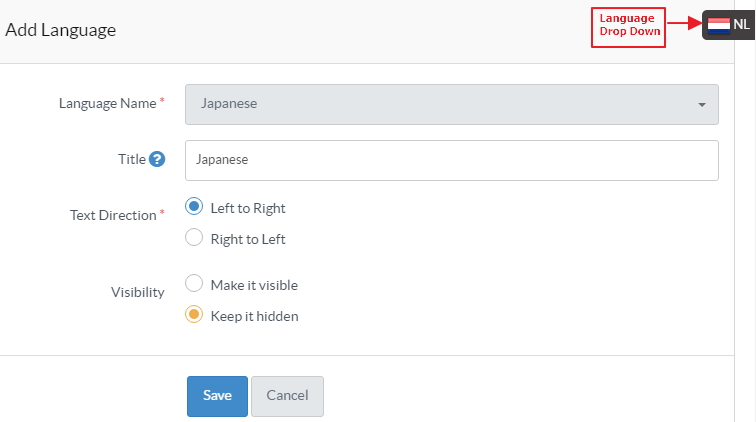Click the NL text in language switcher
This screenshot has width=756, height=422.
click(x=741, y=25)
